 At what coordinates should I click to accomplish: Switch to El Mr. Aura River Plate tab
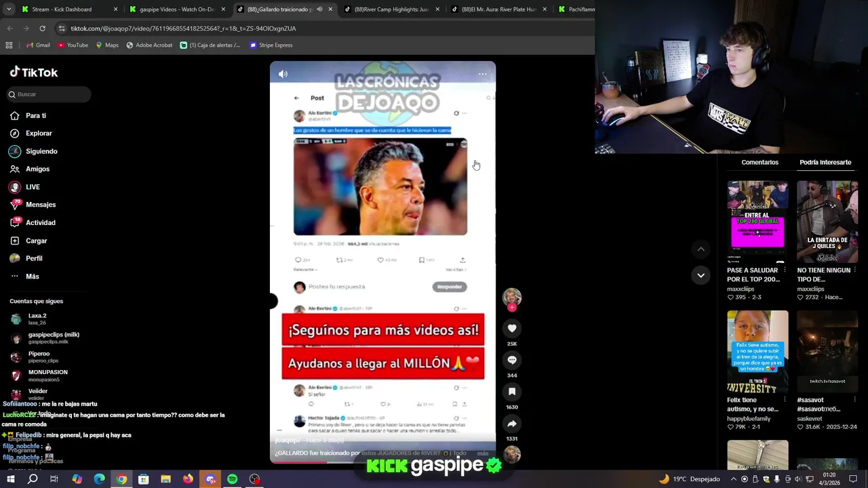pyautogui.click(x=498, y=9)
